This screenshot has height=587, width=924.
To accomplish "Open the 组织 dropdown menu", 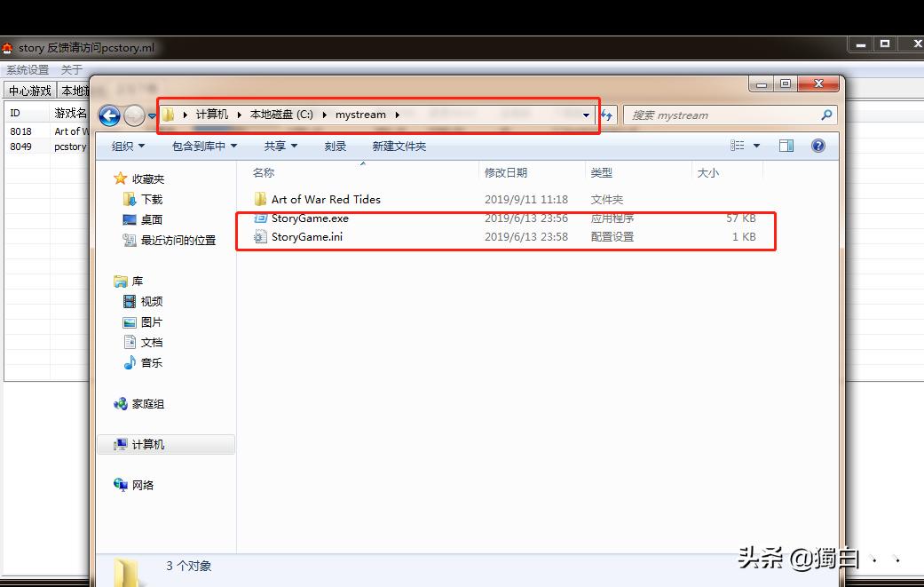I will point(128,146).
